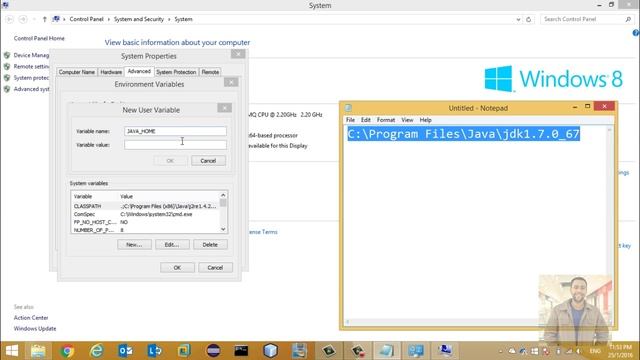
Task: Switch to the Remote tab
Action: tap(210, 72)
